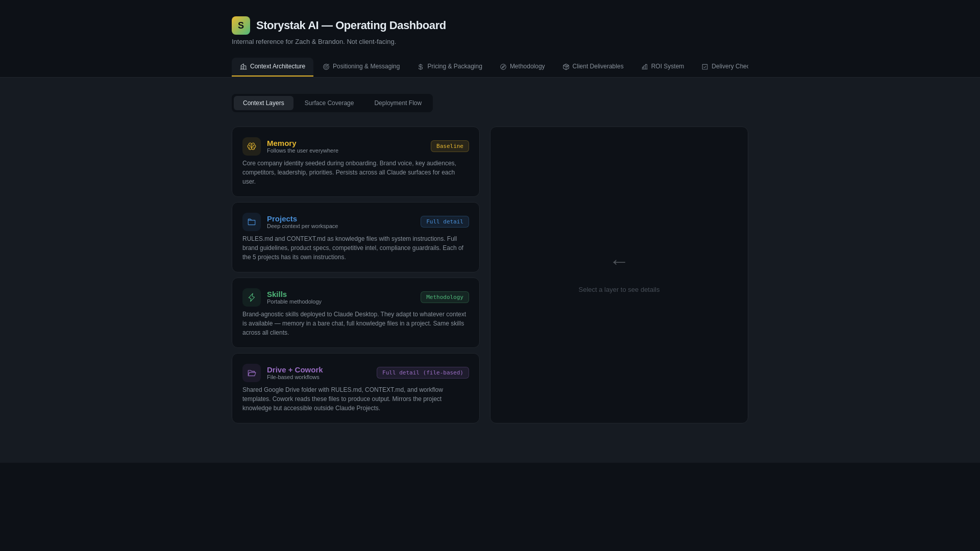Click the Projects folder icon
The width and height of the screenshot is (980, 551).
252,222
